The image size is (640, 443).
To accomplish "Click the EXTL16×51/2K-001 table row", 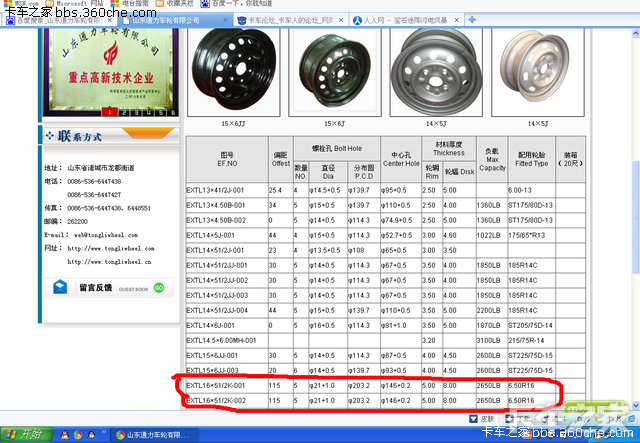I will click(370, 384).
